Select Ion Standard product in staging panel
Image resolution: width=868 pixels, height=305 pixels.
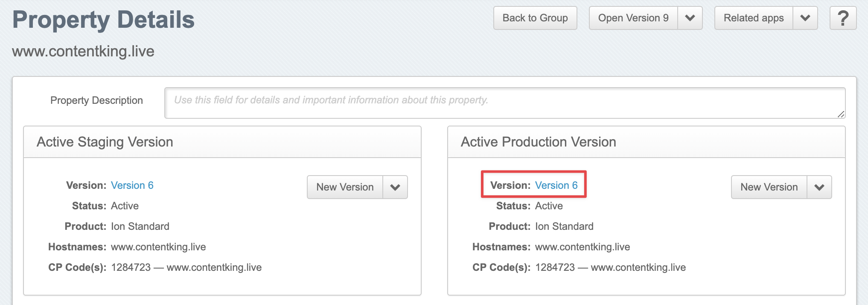[140, 226]
